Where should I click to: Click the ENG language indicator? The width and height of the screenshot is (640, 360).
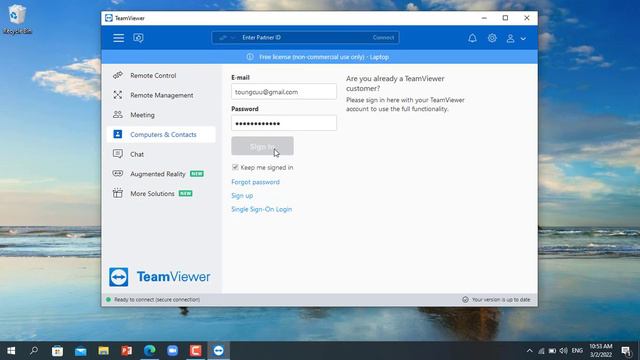coord(577,351)
